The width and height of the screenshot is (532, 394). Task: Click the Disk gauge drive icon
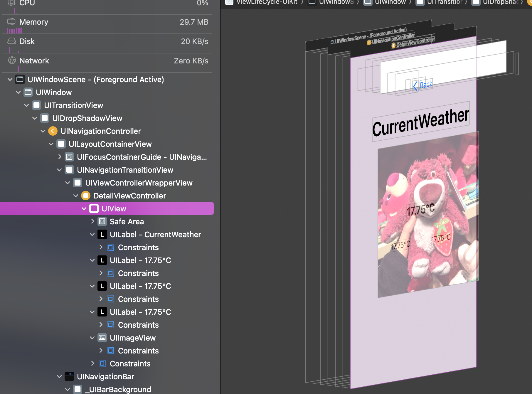[x=11, y=41]
